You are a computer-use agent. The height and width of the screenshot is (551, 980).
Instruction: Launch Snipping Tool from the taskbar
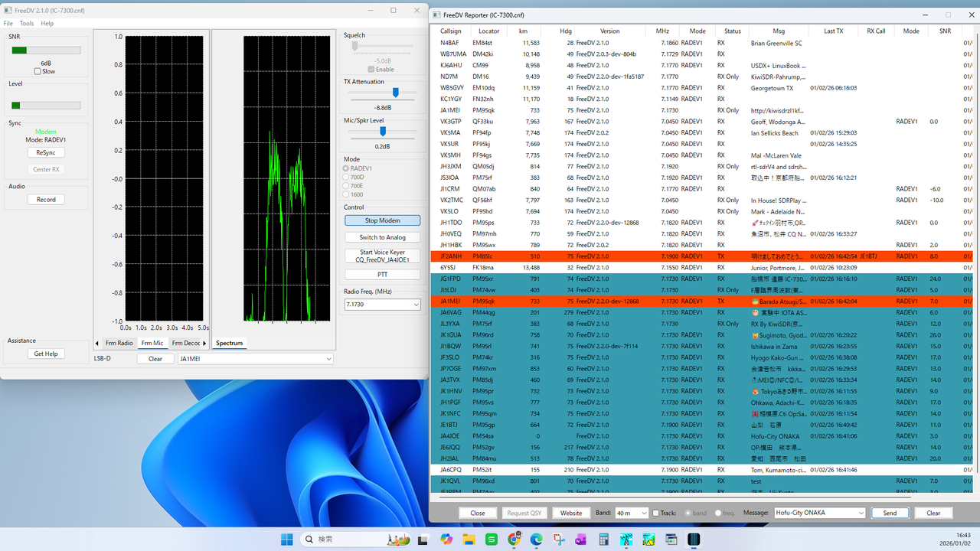click(x=559, y=540)
